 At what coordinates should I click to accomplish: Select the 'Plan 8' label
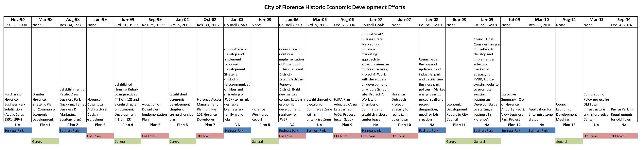(x=265, y=125)
